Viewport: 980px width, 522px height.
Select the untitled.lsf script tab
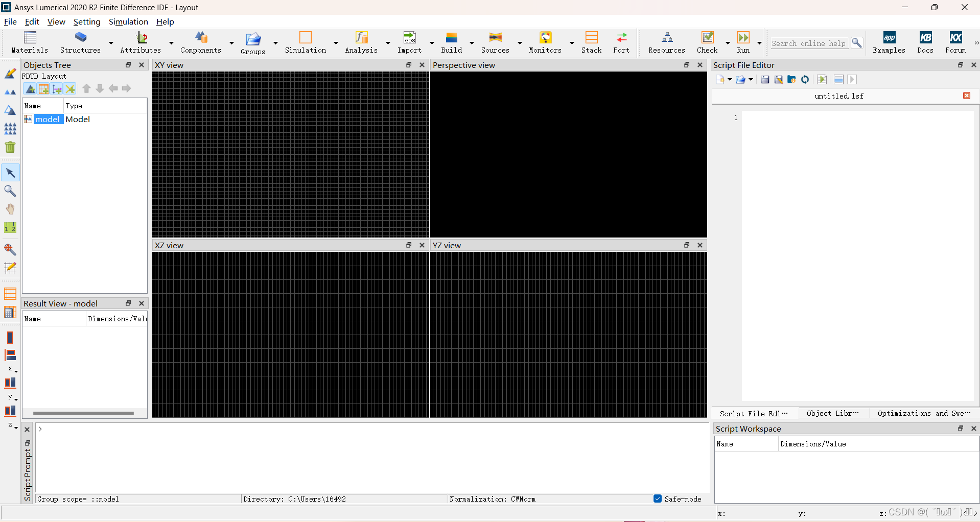tap(839, 96)
